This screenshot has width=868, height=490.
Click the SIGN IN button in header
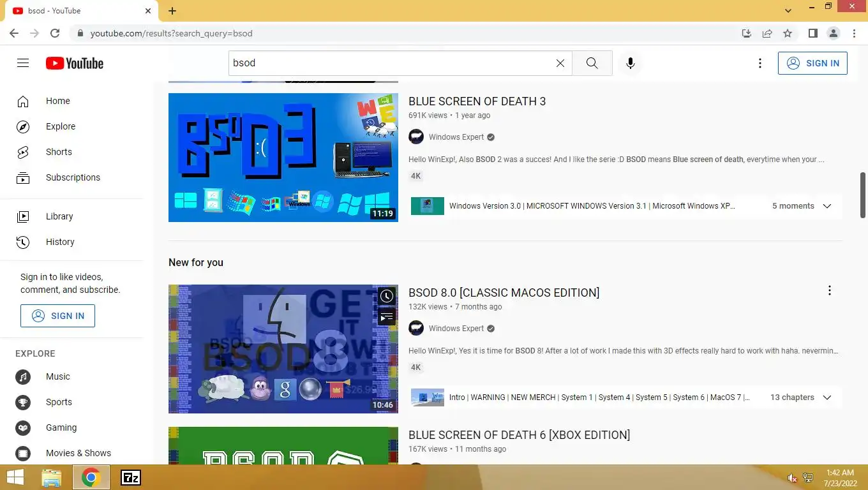pos(812,63)
